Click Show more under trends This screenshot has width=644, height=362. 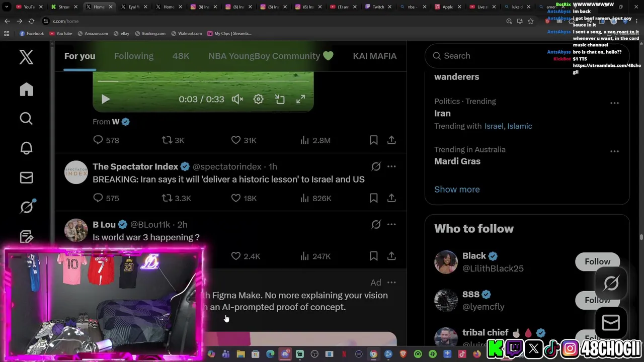pyautogui.click(x=457, y=190)
